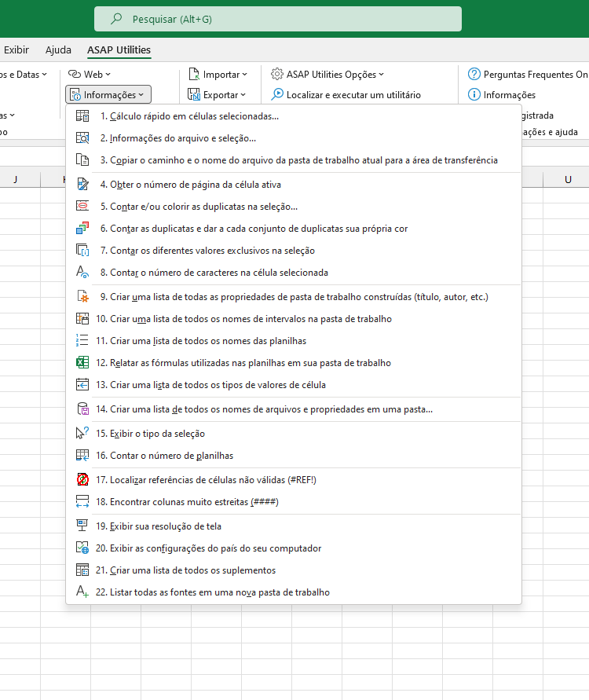The height and width of the screenshot is (700, 589).
Task: Click the magnifier icon in the search box
Action: [x=116, y=19]
